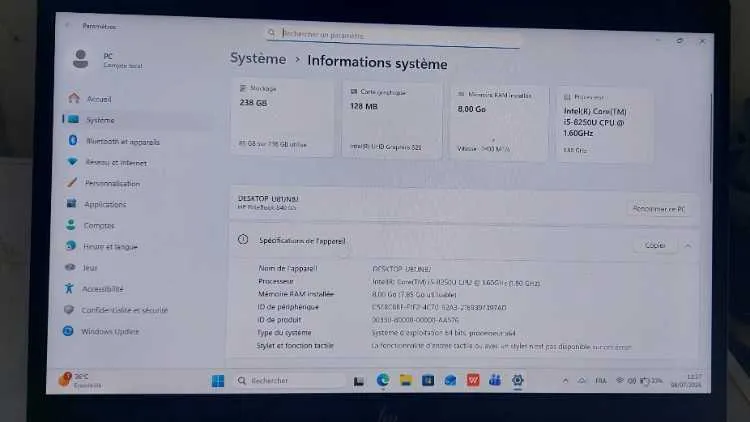
Task: Select the Système sidebar entry
Action: tap(136, 120)
